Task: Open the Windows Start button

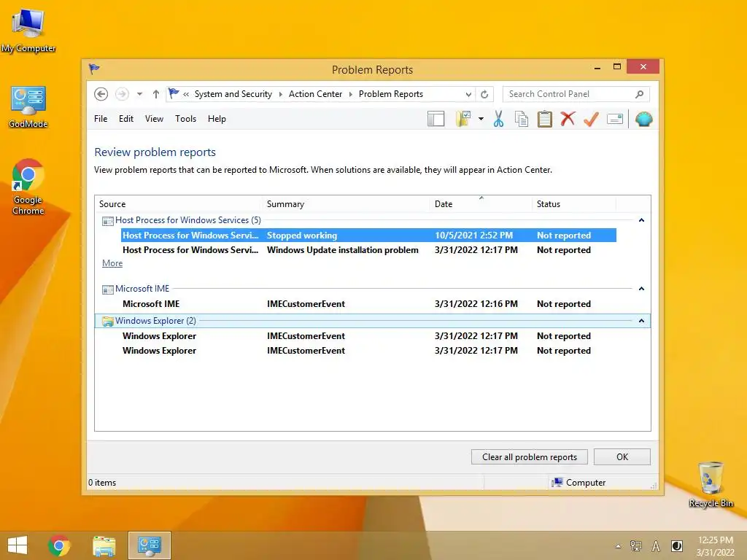Action: coord(18,545)
